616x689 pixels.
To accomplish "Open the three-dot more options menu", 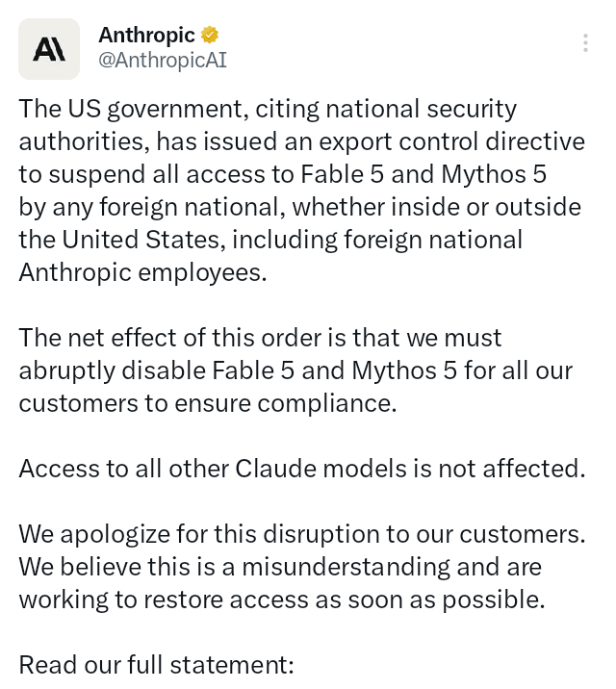I will pyautogui.click(x=585, y=42).
